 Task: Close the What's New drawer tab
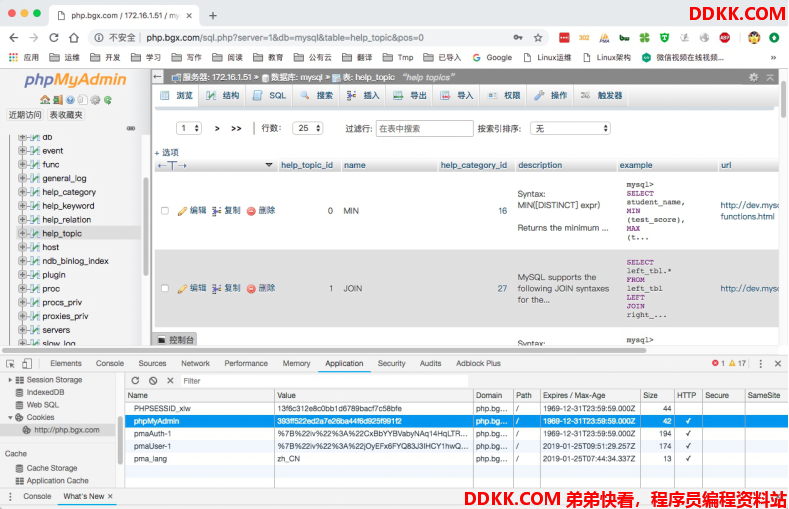coord(110,496)
